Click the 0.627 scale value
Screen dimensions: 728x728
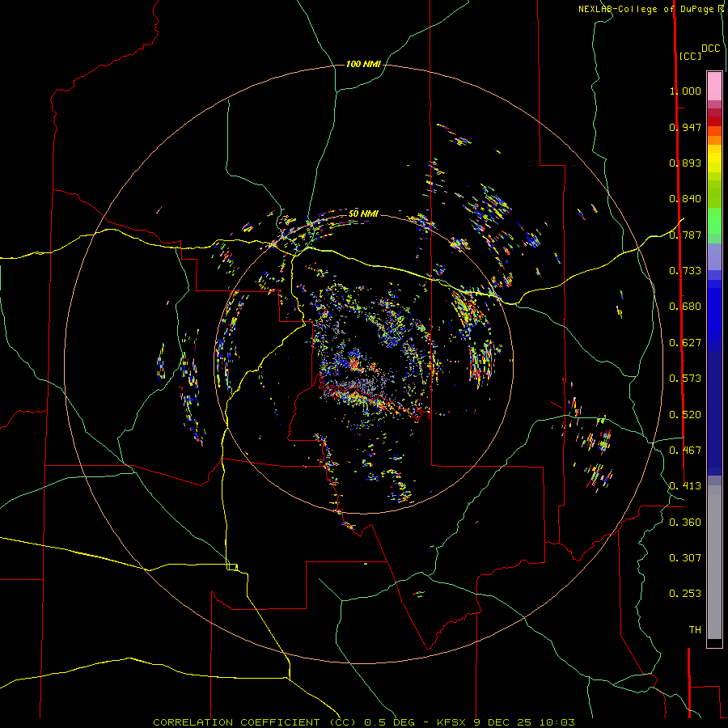(685, 343)
